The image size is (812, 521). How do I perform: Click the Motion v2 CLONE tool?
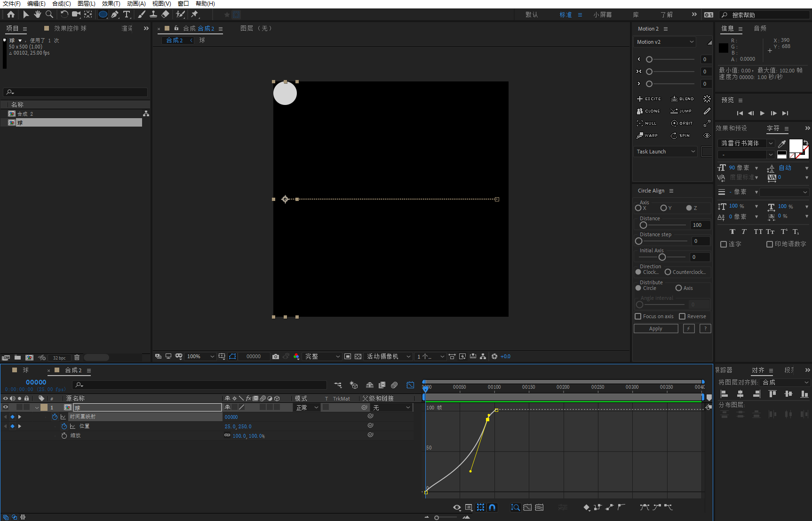(648, 111)
